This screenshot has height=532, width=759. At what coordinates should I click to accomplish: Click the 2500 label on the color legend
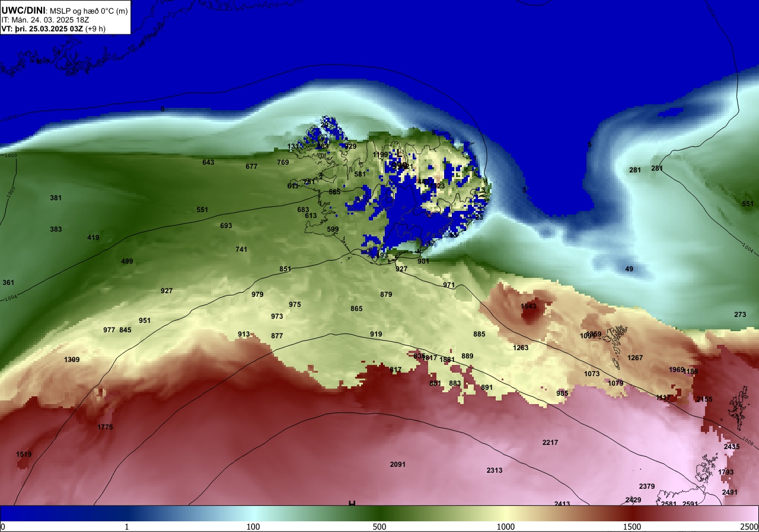(750, 527)
